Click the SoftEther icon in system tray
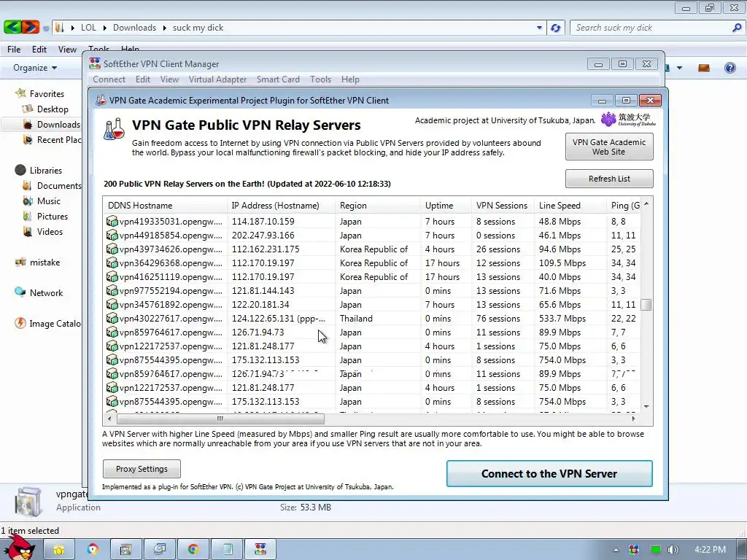Image resolution: width=747 pixels, height=560 pixels. [634, 550]
